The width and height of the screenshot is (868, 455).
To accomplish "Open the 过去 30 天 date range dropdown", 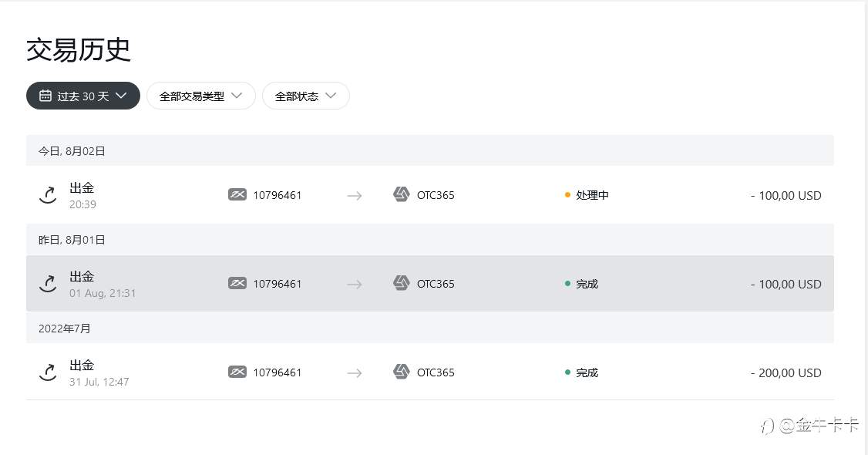I will pos(83,96).
